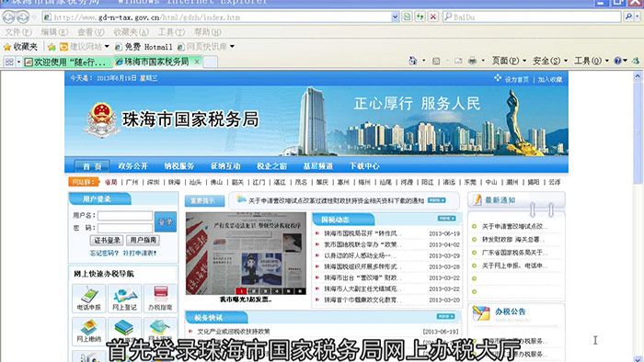Expand the address bar history dropdown arrow
The height and width of the screenshot is (362, 644).
(x=395, y=17)
